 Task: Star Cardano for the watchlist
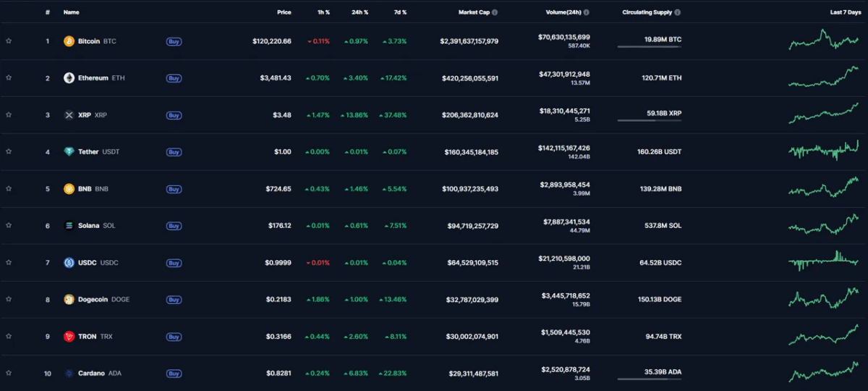coord(9,374)
